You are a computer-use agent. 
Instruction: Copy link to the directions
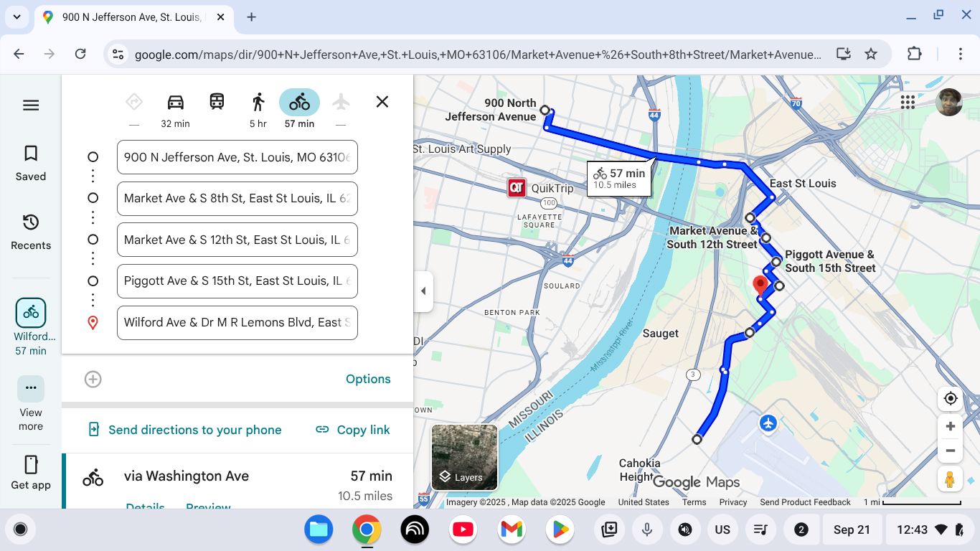pyautogui.click(x=353, y=430)
